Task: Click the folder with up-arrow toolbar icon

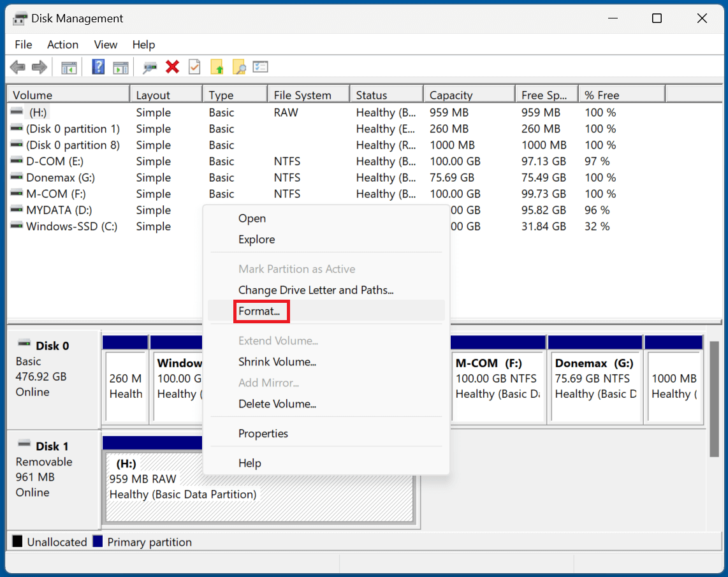Action: (217, 66)
